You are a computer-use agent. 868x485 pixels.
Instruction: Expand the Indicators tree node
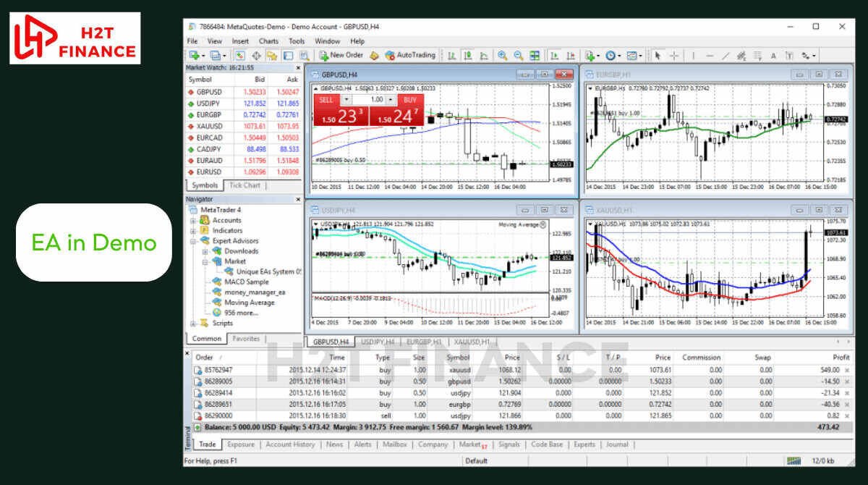pyautogui.click(x=194, y=230)
